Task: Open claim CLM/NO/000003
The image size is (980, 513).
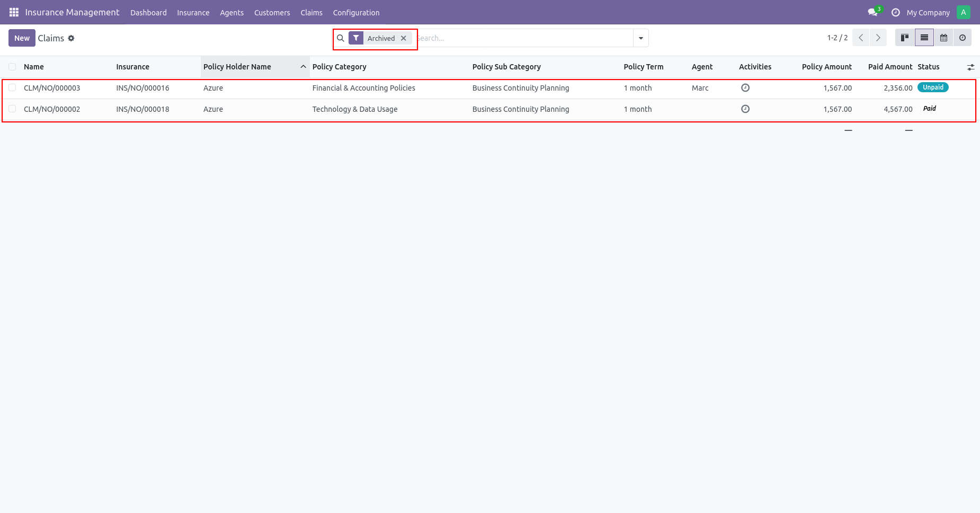Action: 52,88
